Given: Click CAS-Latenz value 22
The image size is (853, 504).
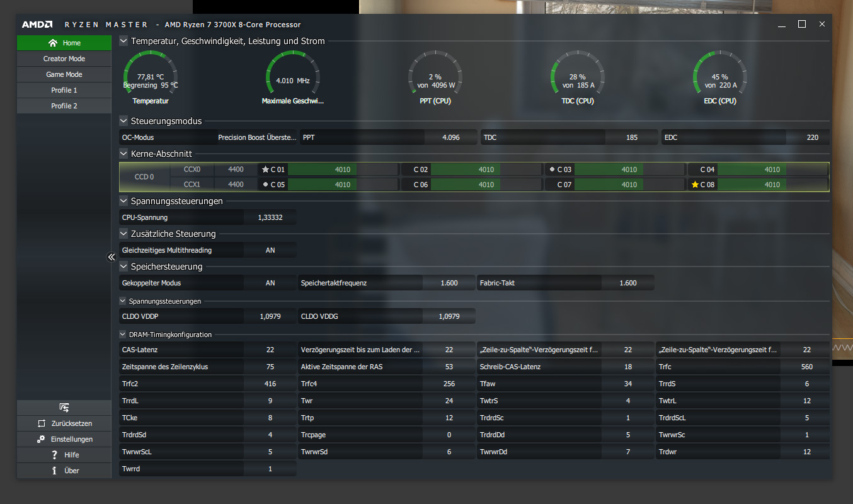Looking at the screenshot, I should tap(270, 350).
